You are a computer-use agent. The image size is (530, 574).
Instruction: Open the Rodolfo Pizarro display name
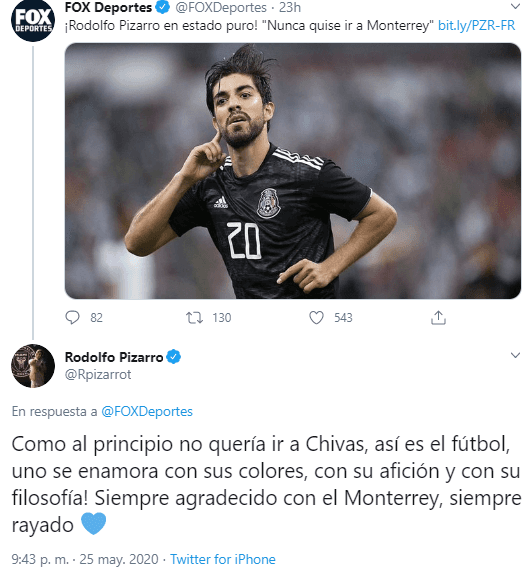[x=114, y=357]
